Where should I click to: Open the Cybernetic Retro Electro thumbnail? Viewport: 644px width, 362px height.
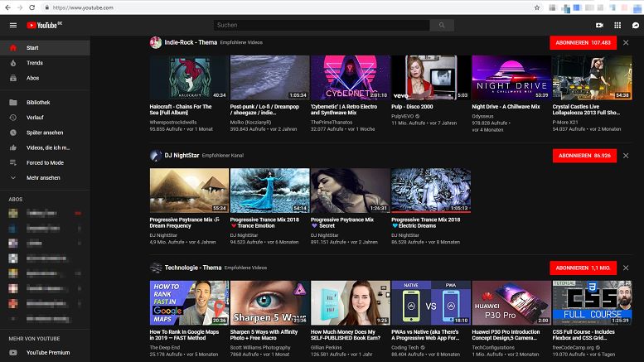351,78
